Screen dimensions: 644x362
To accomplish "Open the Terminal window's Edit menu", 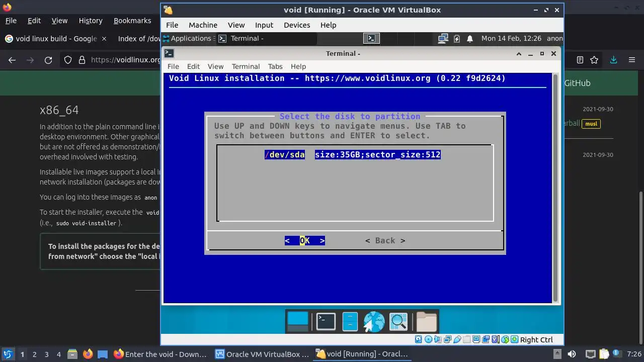I will pyautogui.click(x=193, y=66).
